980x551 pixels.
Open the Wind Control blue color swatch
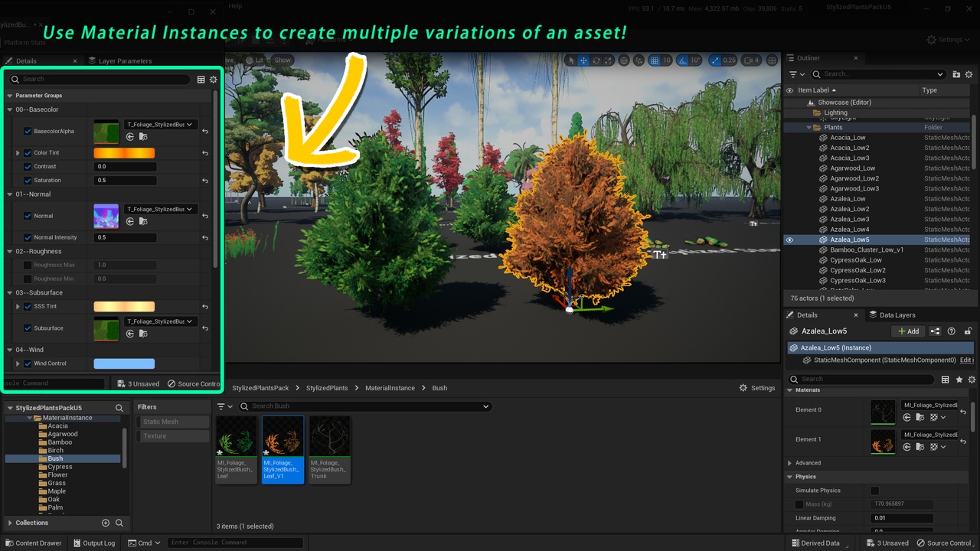point(124,364)
